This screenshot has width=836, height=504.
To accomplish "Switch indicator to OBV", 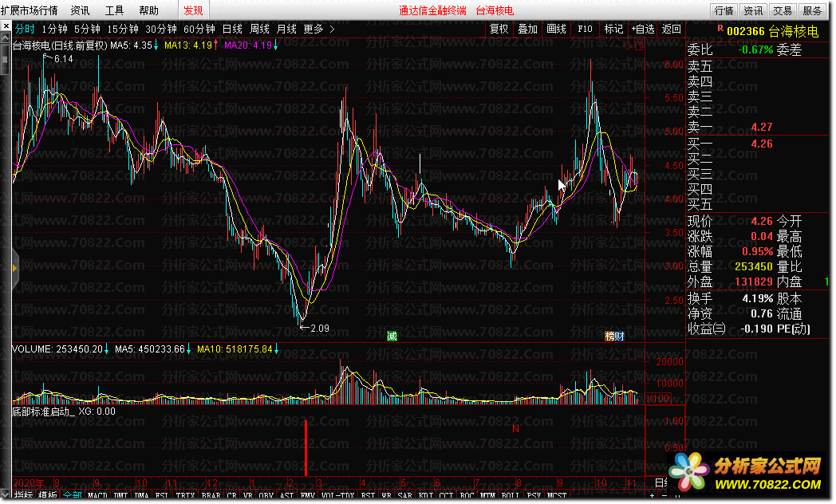I will click(266, 495).
